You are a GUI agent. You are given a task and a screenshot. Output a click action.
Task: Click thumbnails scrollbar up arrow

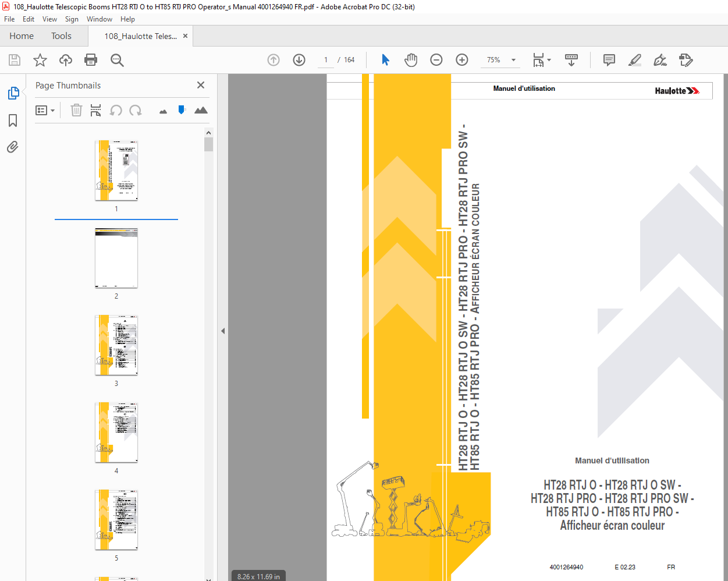point(208,132)
